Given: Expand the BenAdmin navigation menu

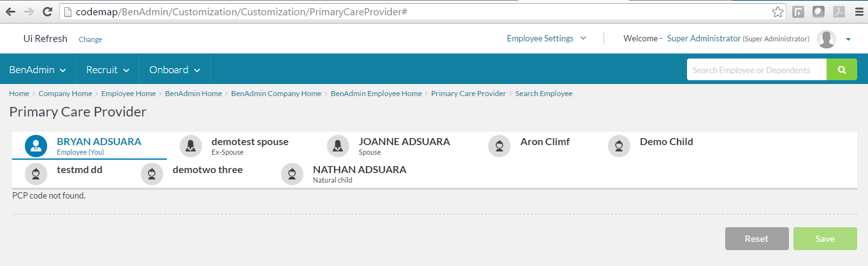Looking at the screenshot, I should [x=38, y=70].
